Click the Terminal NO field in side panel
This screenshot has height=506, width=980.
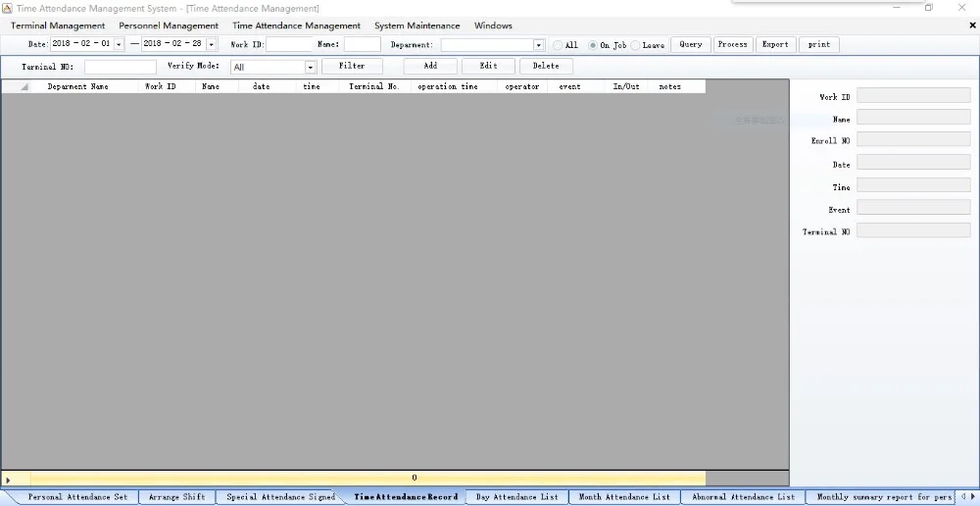coord(913,230)
